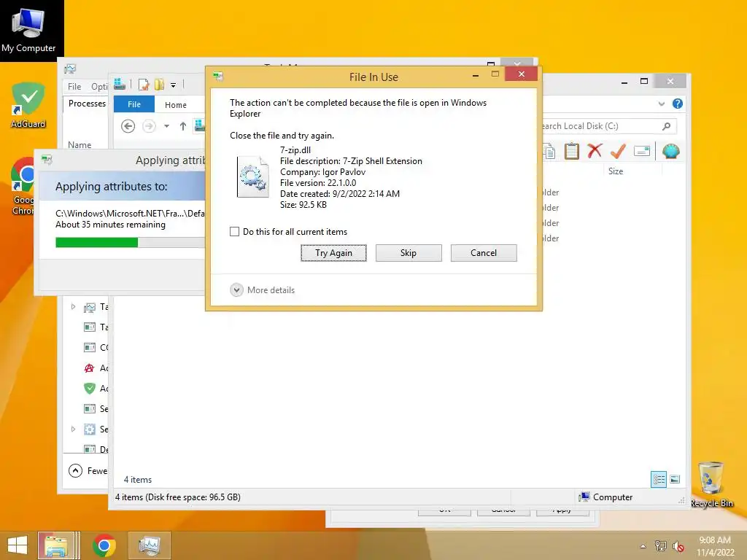Select the AdGuard shield process in Task Manager
This screenshot has height=560, width=747.
tap(90, 389)
